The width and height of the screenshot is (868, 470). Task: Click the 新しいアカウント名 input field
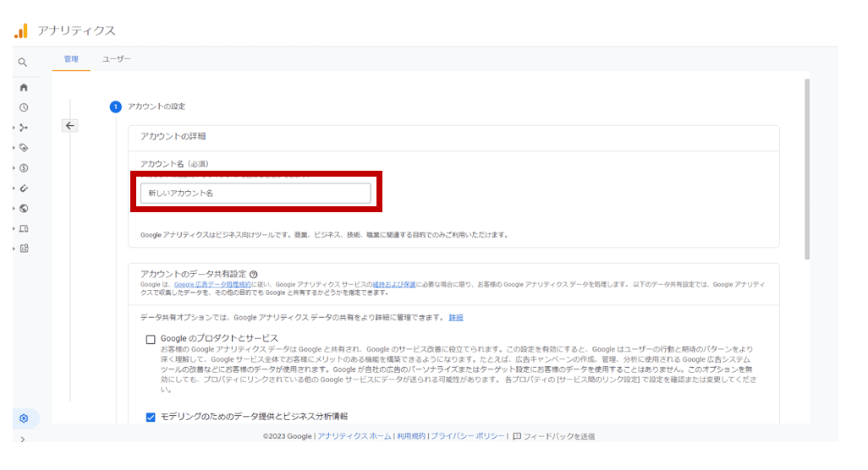[x=255, y=194]
